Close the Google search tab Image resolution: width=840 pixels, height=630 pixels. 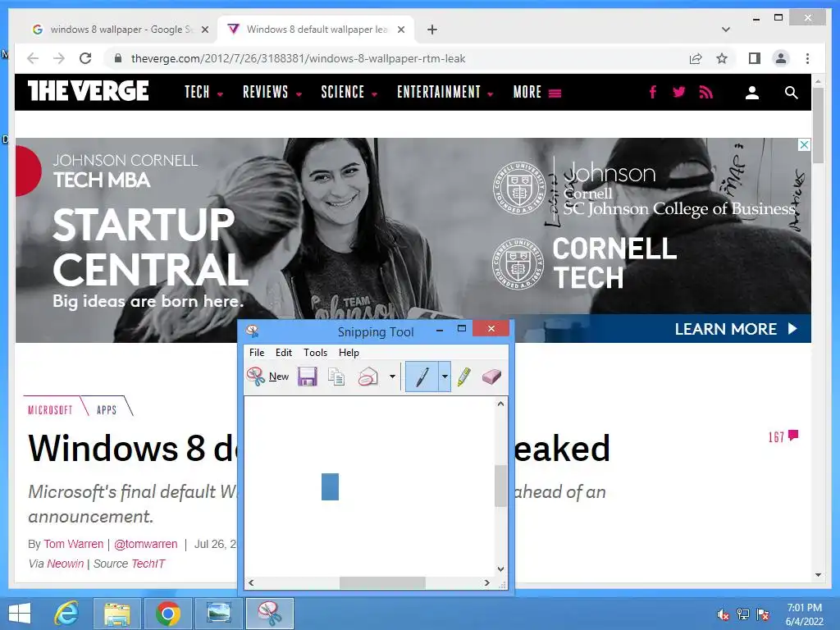pos(204,30)
